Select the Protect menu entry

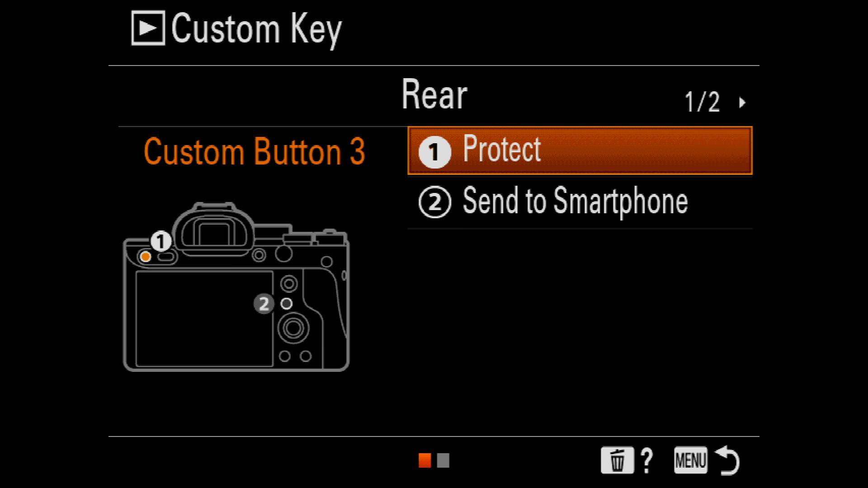pos(580,150)
